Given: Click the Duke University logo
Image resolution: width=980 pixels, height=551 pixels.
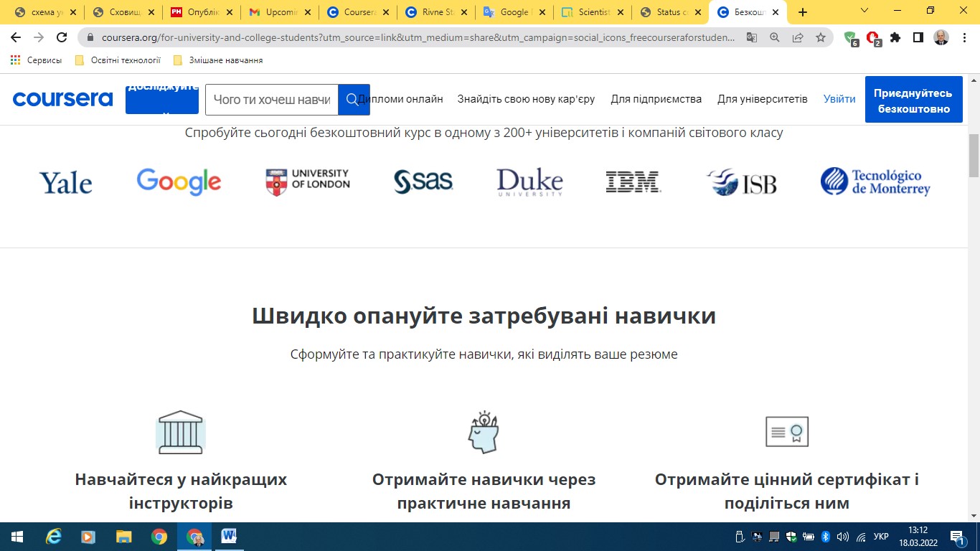Looking at the screenshot, I should coord(529,182).
